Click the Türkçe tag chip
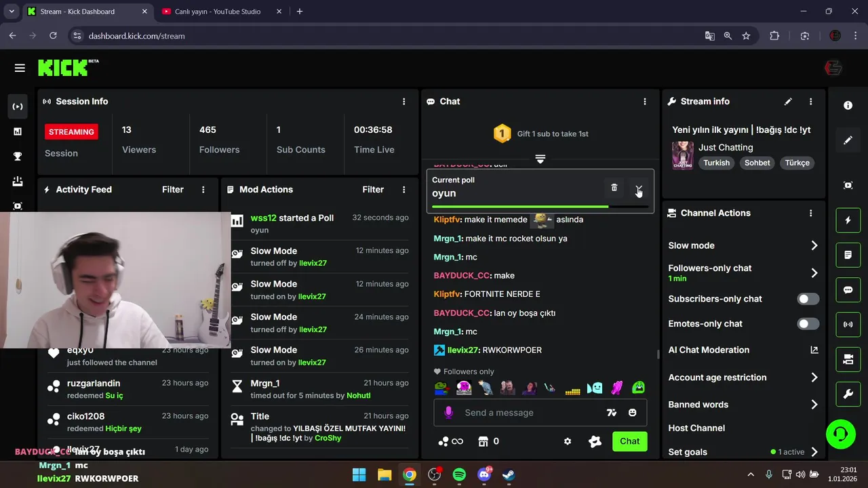The image size is (868, 488). 797,163
